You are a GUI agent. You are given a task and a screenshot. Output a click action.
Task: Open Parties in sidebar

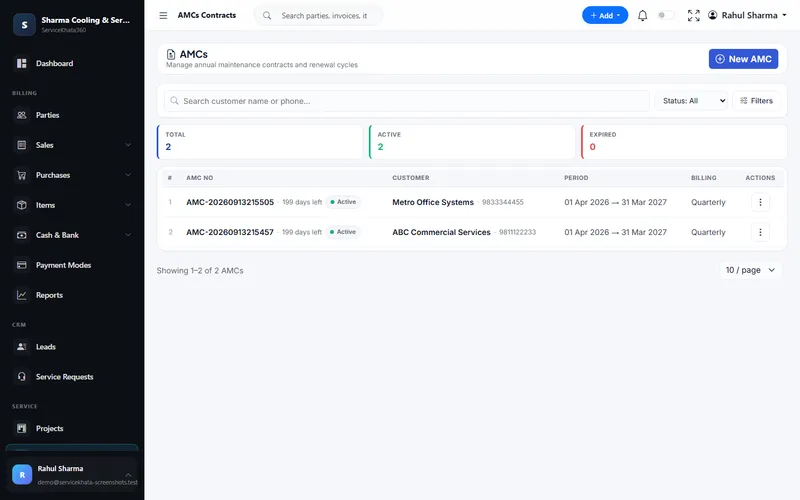(71, 115)
